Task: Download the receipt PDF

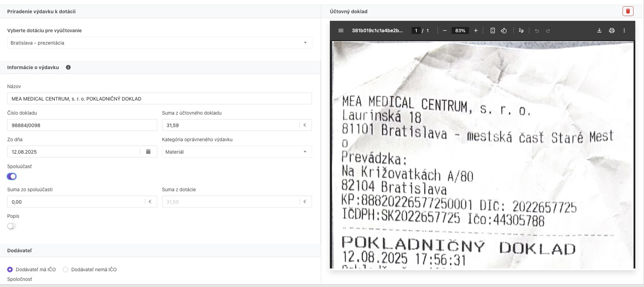Action: pos(599,31)
